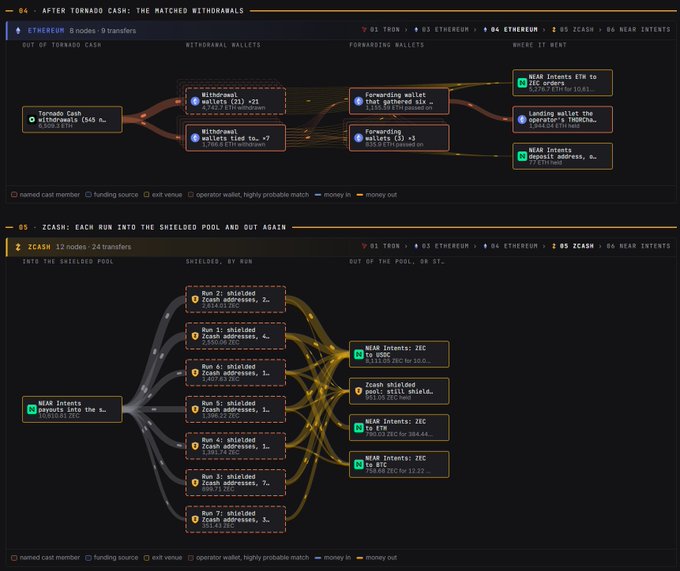
Task: Click 'money in' legend entry in Ethereum panel
Action: (333, 195)
